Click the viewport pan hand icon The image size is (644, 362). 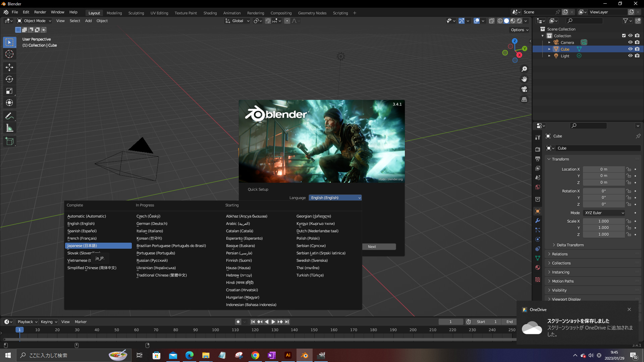coord(524,79)
